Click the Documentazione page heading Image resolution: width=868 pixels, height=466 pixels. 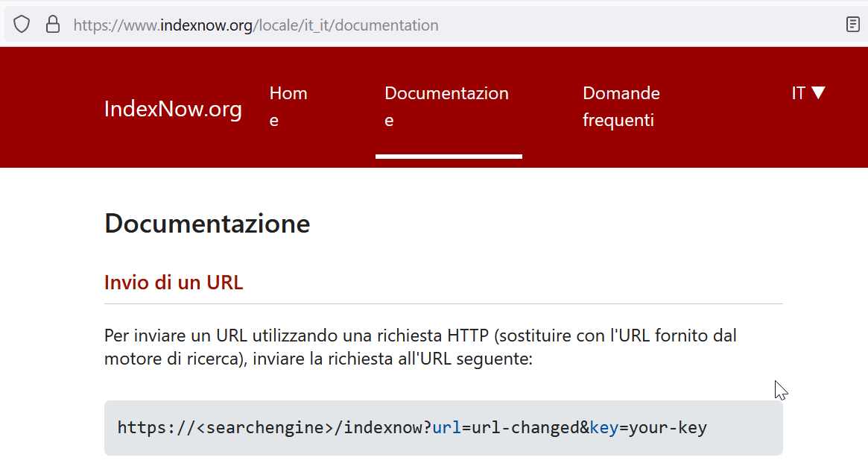207,223
